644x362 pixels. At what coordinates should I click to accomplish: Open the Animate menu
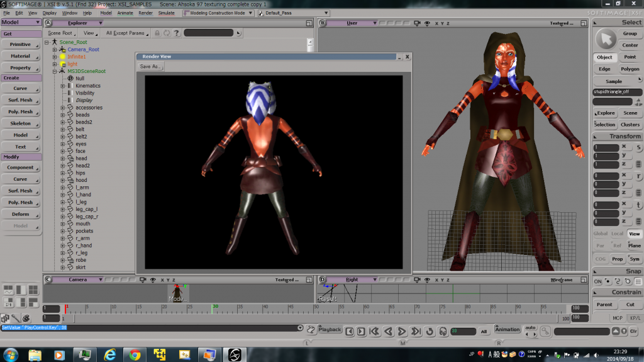pos(125,13)
